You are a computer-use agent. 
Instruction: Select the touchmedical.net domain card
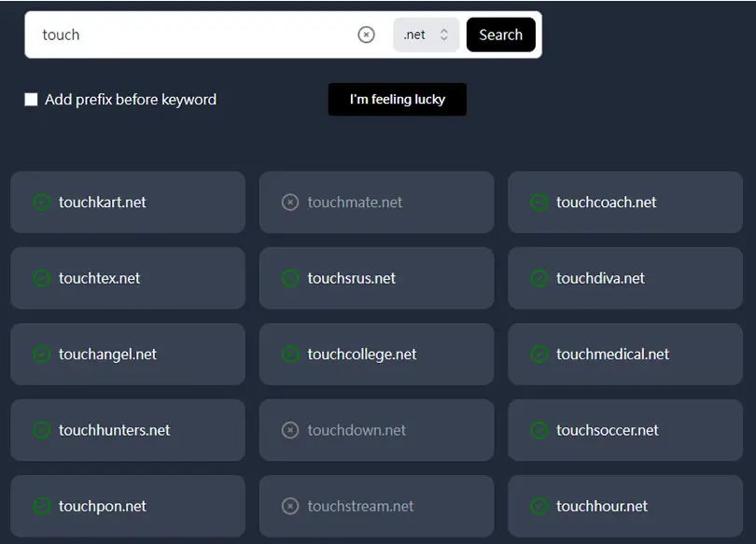[x=625, y=355]
